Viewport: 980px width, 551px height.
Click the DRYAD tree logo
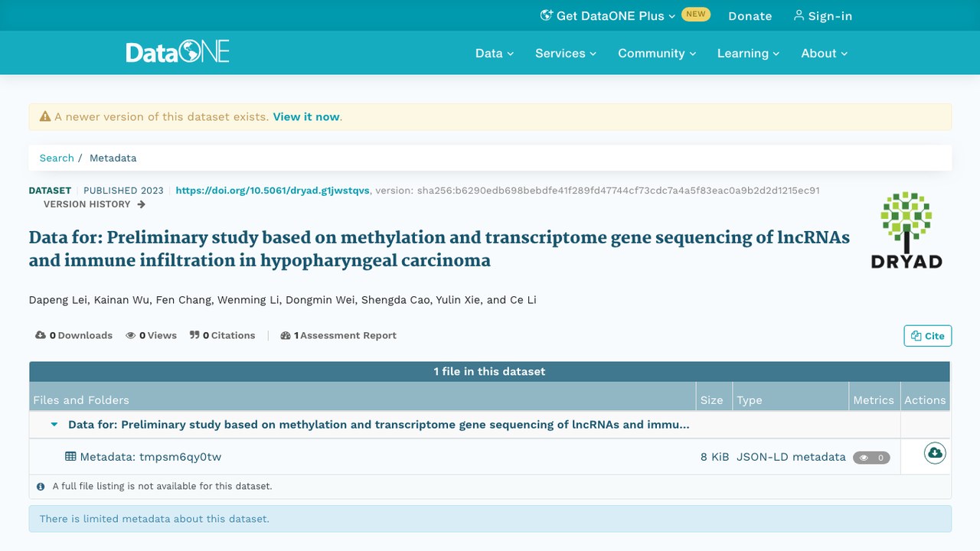click(906, 230)
